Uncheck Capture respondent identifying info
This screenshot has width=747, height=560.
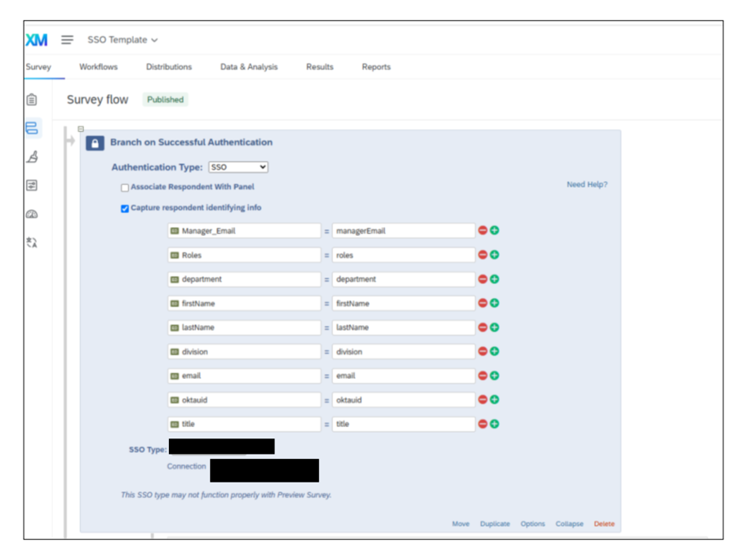tap(125, 209)
